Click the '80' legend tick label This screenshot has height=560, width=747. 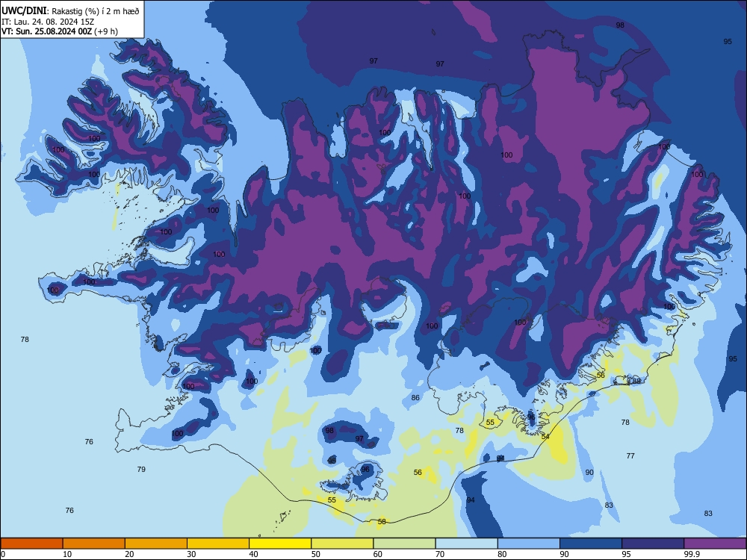click(502, 554)
